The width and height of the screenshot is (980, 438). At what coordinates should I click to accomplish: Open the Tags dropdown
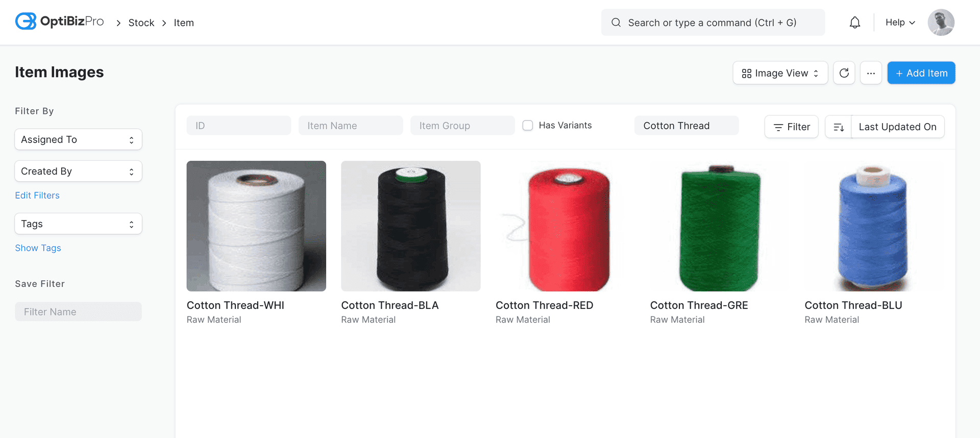point(78,224)
